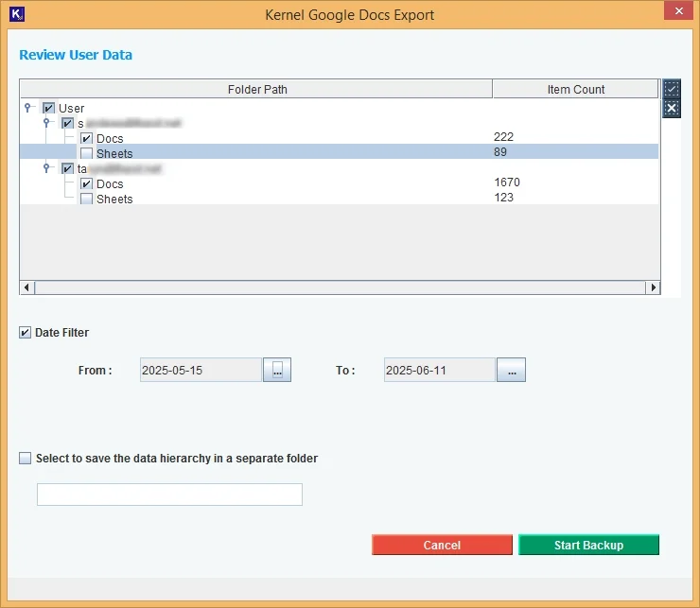Click the item count value 89

pyautogui.click(x=500, y=152)
